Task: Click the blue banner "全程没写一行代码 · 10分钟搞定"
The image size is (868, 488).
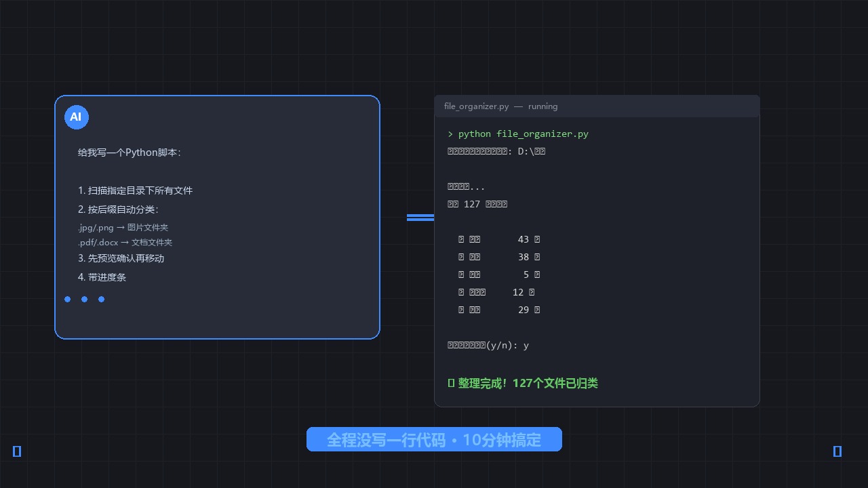Action: pyautogui.click(x=434, y=439)
